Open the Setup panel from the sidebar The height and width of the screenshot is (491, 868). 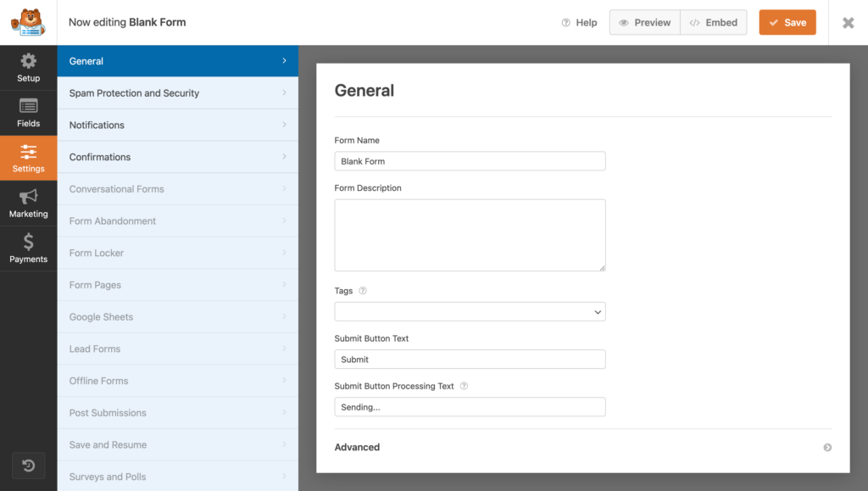pyautogui.click(x=28, y=68)
